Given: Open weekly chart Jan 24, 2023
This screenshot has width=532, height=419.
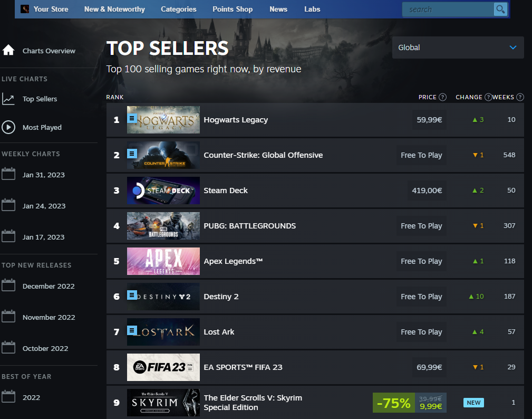Looking at the screenshot, I should (x=44, y=206).
